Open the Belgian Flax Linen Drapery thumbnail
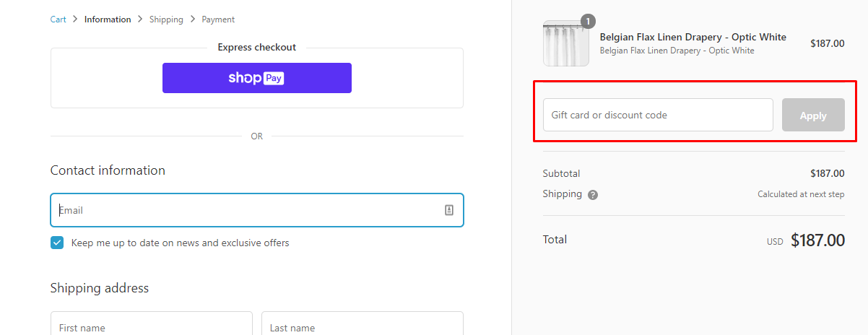868x335 pixels. click(565, 43)
